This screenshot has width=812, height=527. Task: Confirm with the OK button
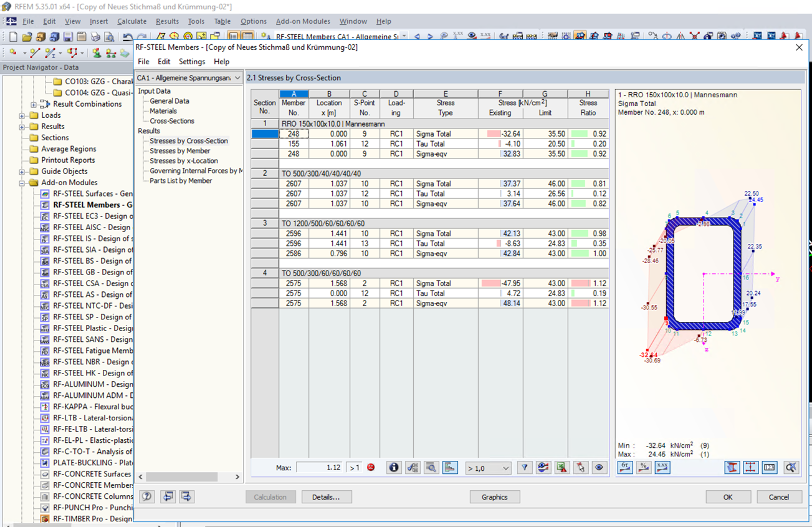pyautogui.click(x=728, y=497)
